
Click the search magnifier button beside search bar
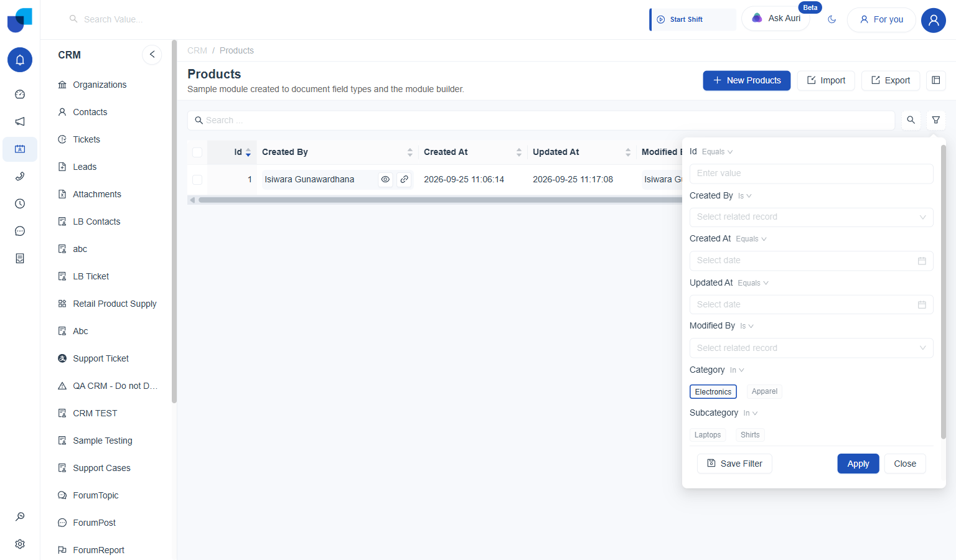click(x=911, y=120)
